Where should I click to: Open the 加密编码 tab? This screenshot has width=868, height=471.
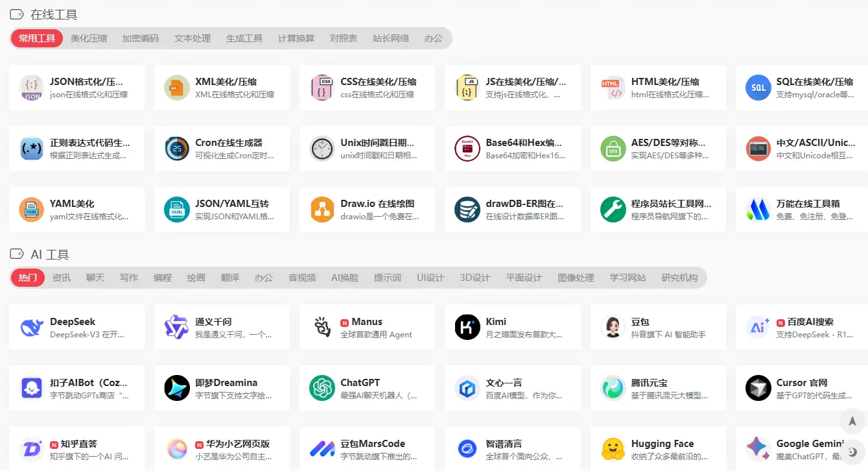141,38
